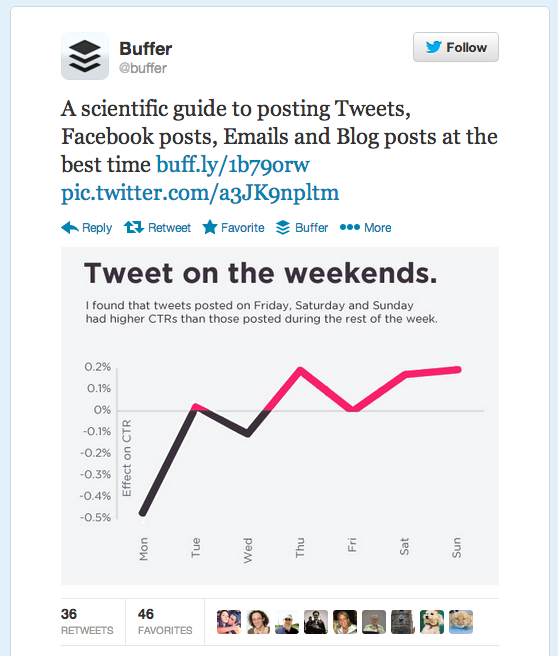Click the avatar of man in white cap
558x656 pixels.
(x=287, y=622)
